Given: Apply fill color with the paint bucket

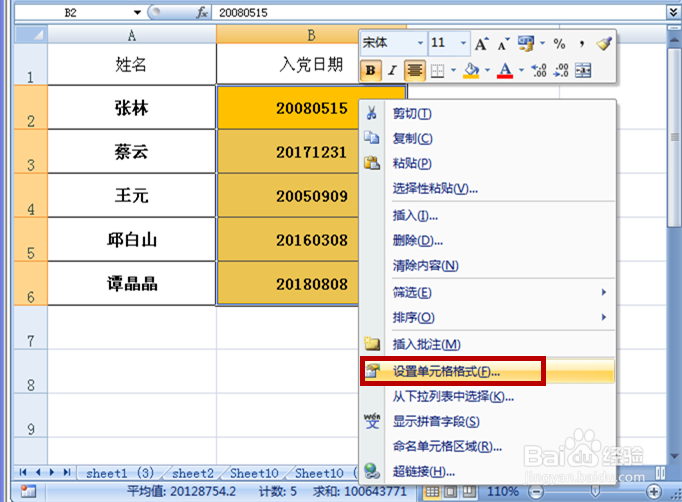Looking at the screenshot, I should tap(471, 70).
